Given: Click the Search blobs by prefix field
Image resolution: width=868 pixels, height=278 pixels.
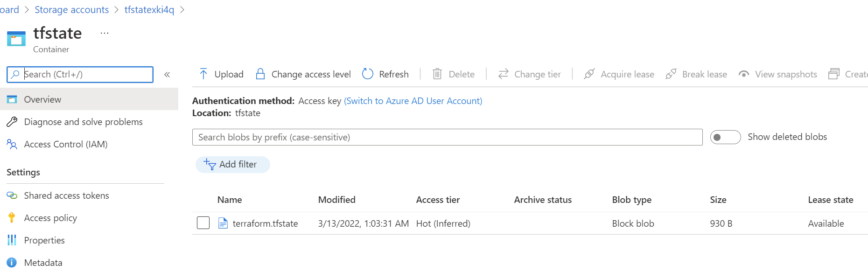Looking at the screenshot, I should (x=447, y=137).
